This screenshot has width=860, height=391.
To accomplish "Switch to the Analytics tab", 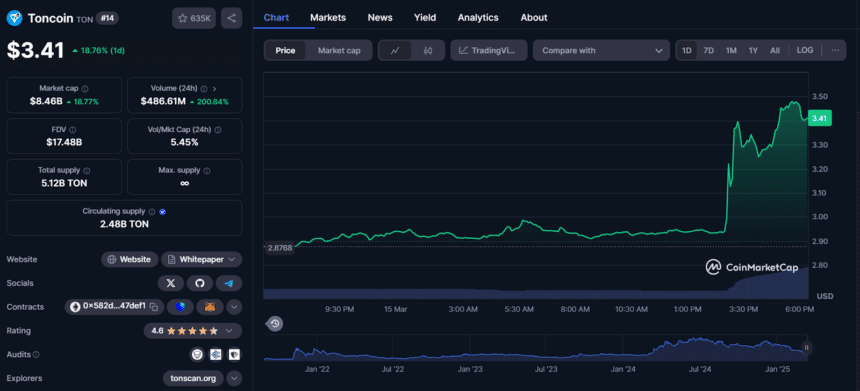I will tap(478, 18).
